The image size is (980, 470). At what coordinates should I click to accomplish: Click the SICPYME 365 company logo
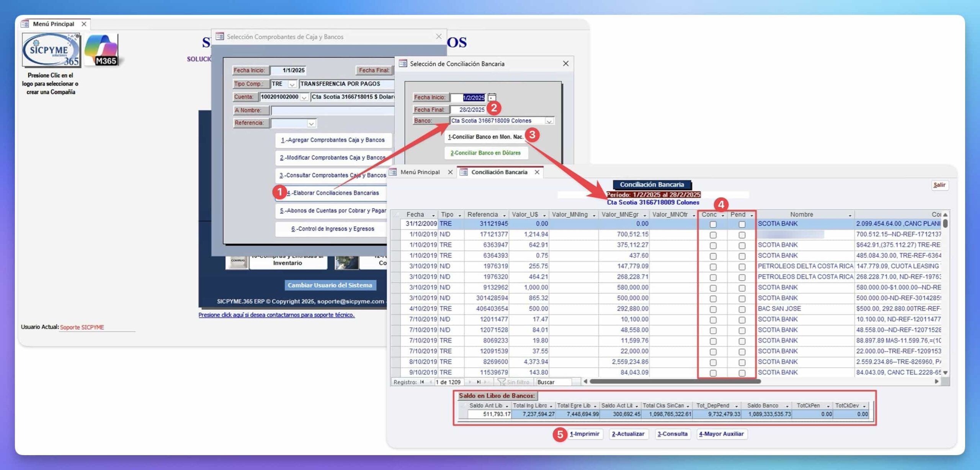click(51, 50)
